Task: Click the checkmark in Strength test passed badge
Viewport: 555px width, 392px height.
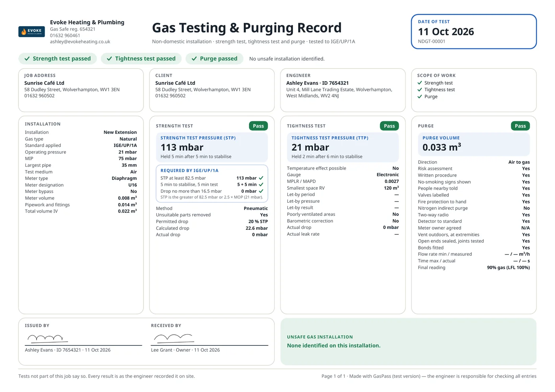Action: (27, 59)
